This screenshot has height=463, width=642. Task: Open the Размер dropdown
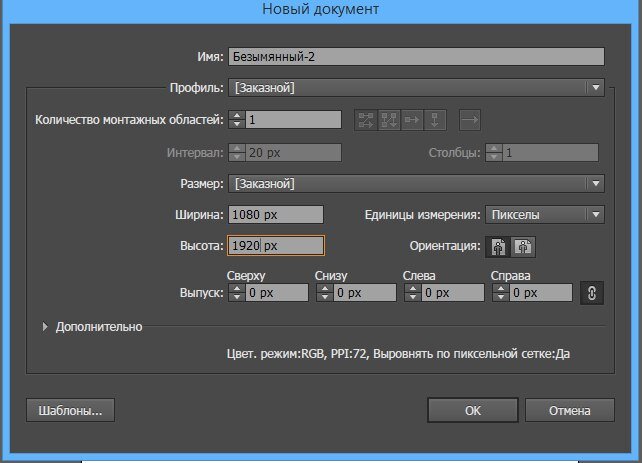pyautogui.click(x=416, y=184)
